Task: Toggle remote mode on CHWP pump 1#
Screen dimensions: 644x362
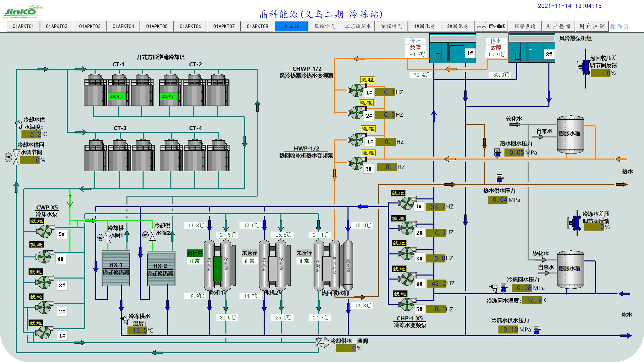Action: [367, 80]
